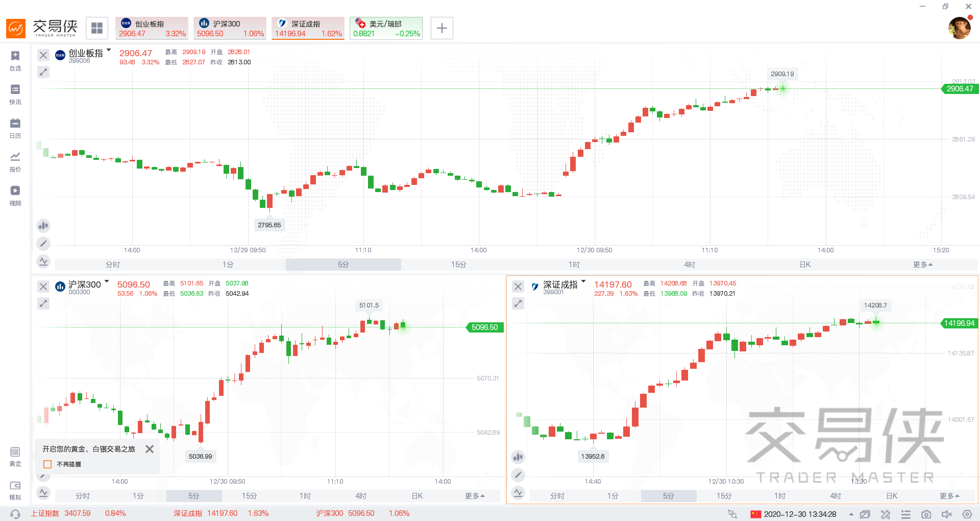Image resolution: width=980 pixels, height=521 pixels.
Task: Click the user avatar profile picture
Action: point(959,28)
